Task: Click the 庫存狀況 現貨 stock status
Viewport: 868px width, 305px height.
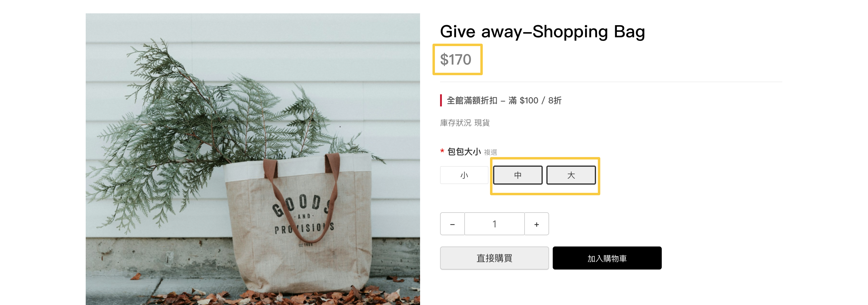Action: 465,123
